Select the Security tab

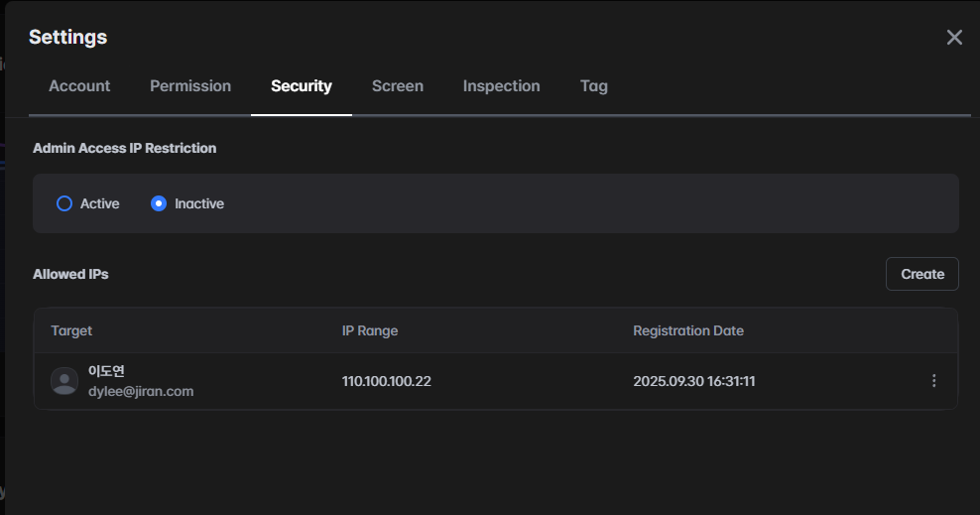click(302, 86)
